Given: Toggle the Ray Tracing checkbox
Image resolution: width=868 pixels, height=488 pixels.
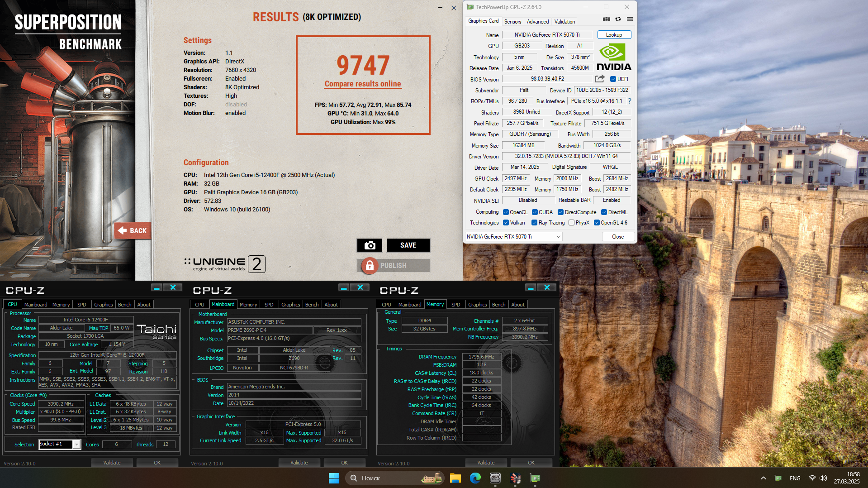Looking at the screenshot, I should pyautogui.click(x=534, y=223).
